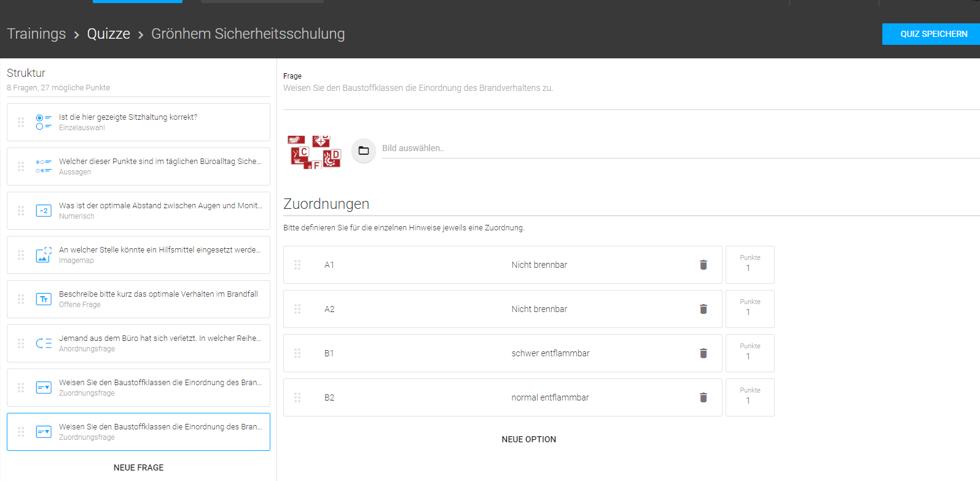Viewport: 980px width, 481px height.
Task: Click the single-choice icon of the Sitzhaltung question
Action: tap(44, 122)
